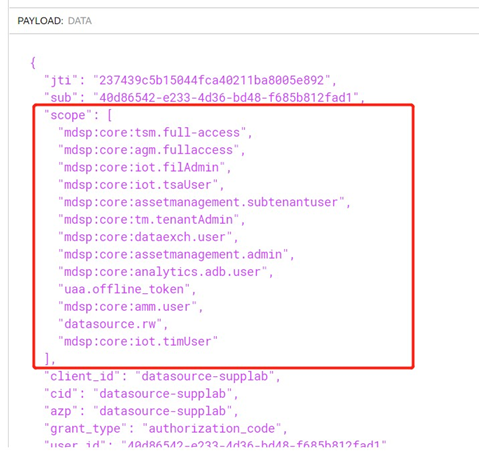Select scope "mdsp:core:analytics.adb.user"
The width and height of the screenshot is (479, 452).
click(166, 272)
